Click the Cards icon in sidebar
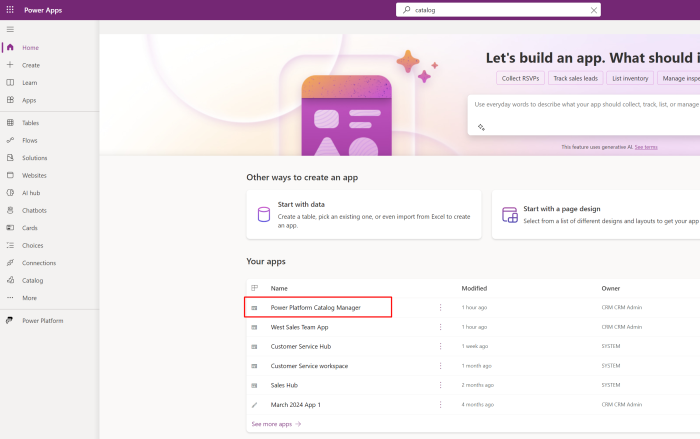700x439 pixels. [10, 227]
